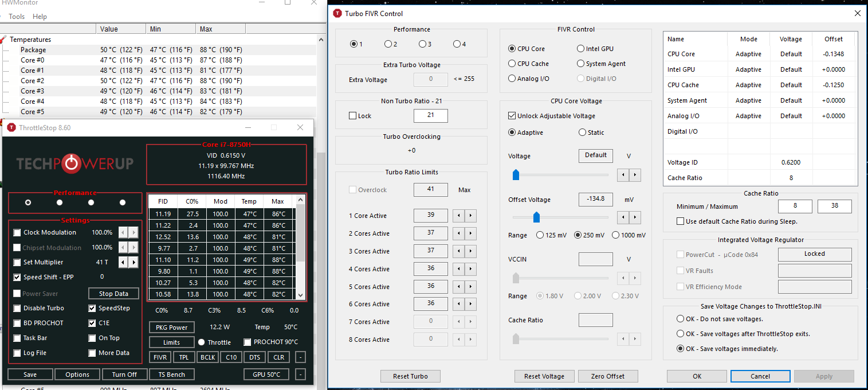This screenshot has width=868, height=390.
Task: Choose Intel GPU radio button
Action: coord(581,49)
